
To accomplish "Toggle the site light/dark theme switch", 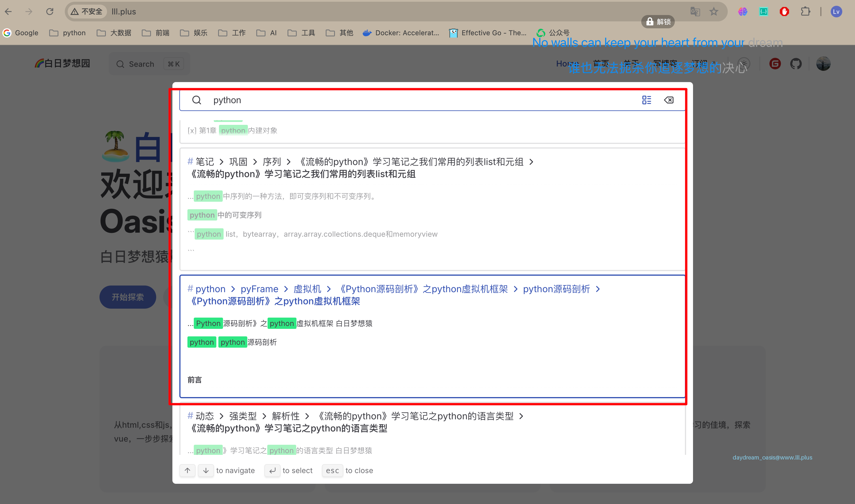I will pos(744,64).
